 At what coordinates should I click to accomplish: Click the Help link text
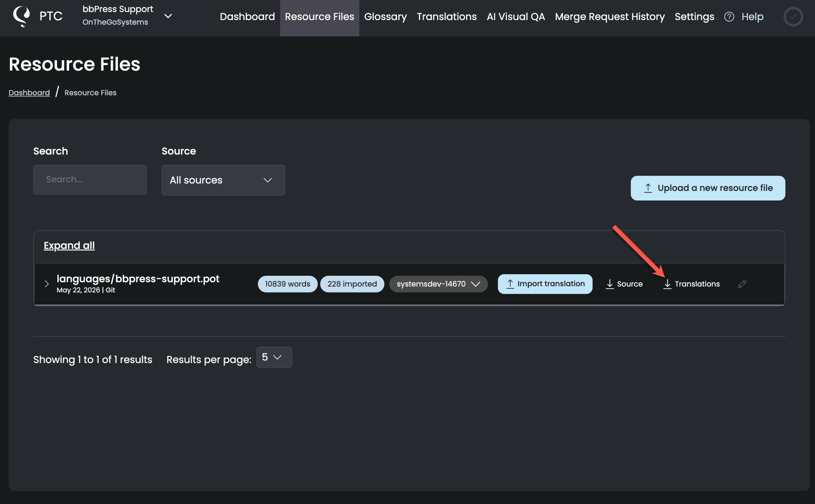click(x=752, y=17)
